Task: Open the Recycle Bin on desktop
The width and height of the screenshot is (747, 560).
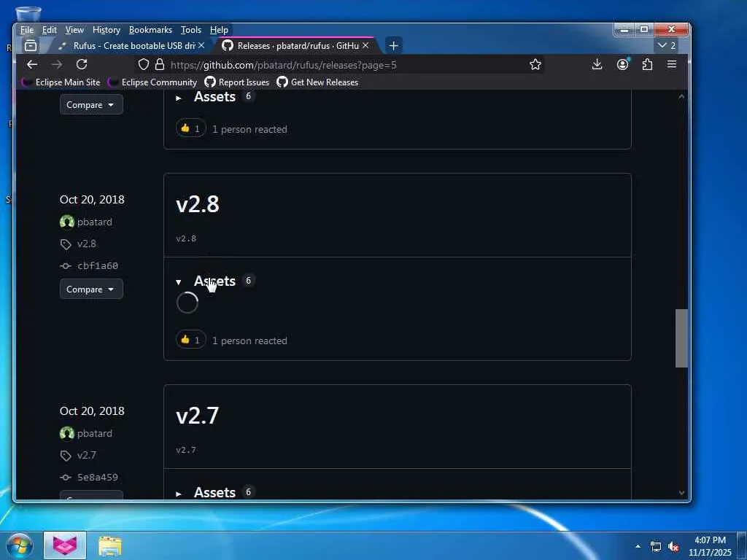Action: click(28, 15)
